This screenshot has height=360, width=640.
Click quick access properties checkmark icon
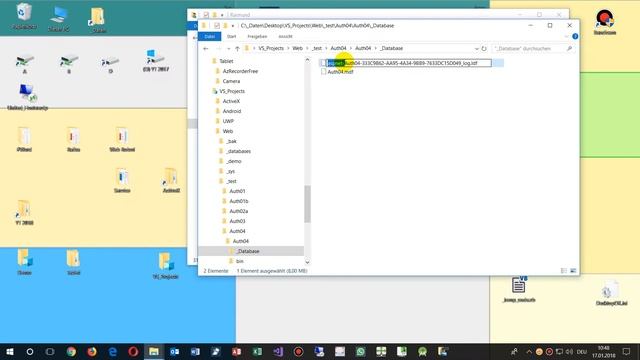217,26
